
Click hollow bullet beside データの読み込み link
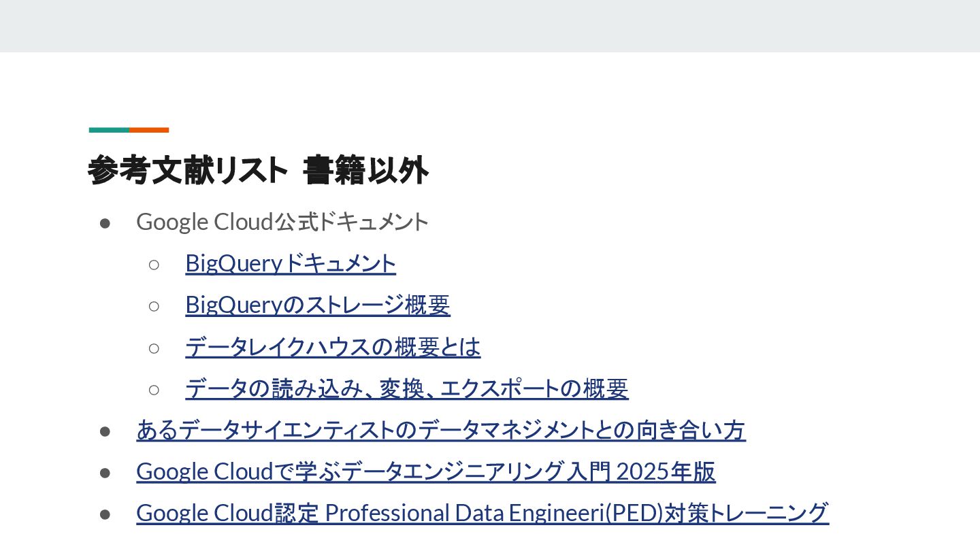tap(154, 390)
